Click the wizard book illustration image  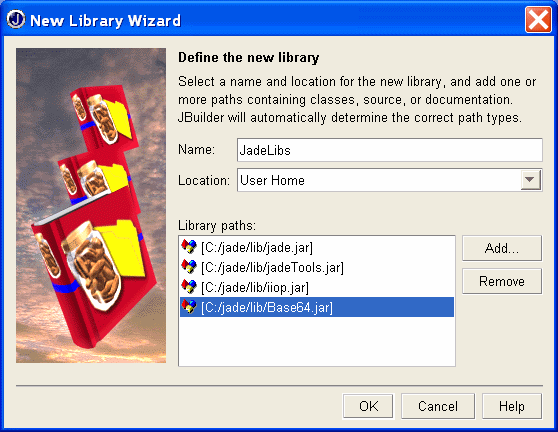[x=91, y=205]
